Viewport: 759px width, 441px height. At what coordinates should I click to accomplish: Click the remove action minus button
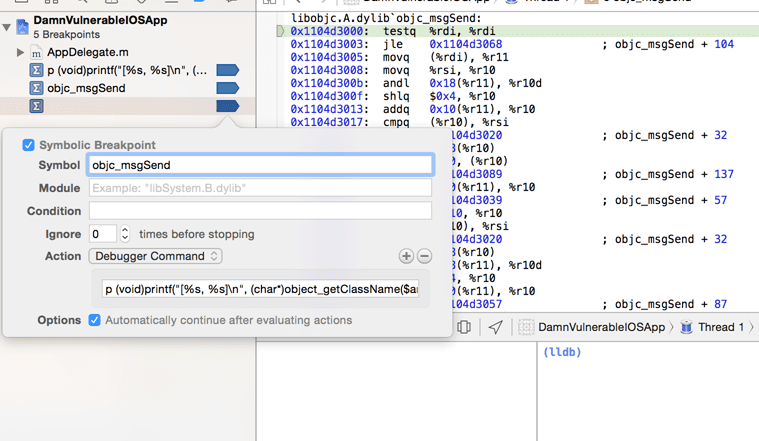[x=424, y=257]
